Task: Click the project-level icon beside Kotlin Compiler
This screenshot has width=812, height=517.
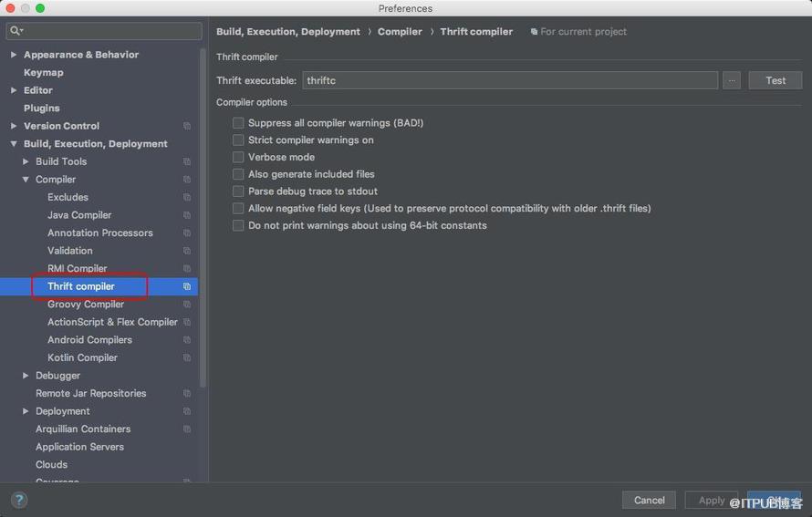Action: click(187, 357)
